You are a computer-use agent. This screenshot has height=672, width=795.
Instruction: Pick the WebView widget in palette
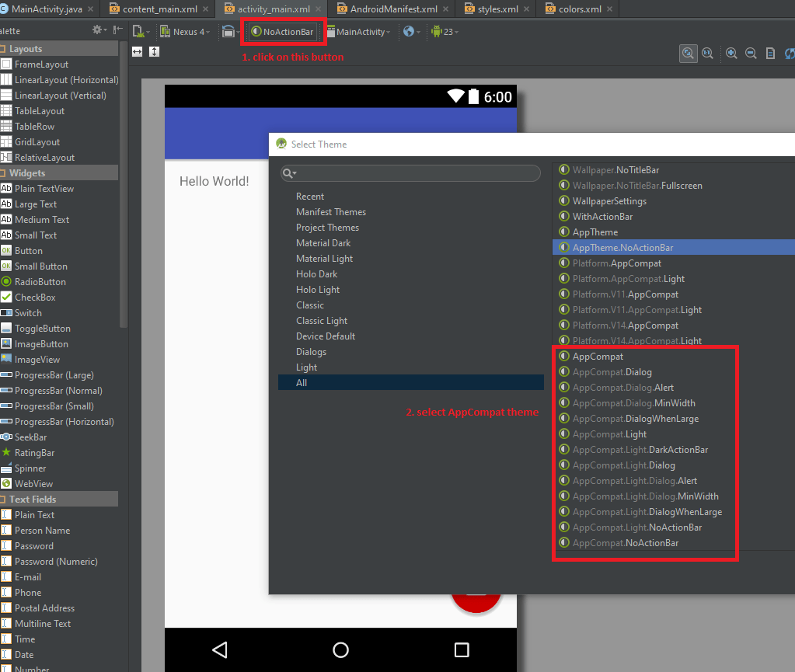pos(27,484)
